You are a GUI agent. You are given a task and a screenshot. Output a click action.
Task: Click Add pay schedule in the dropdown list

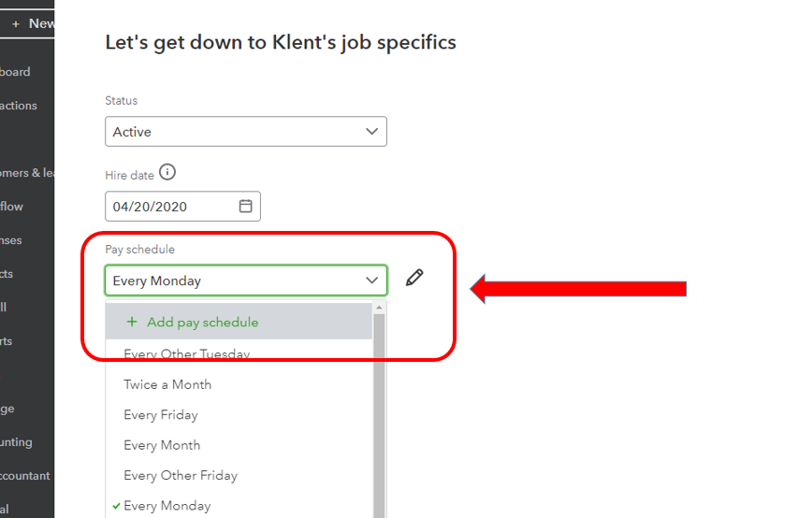pos(203,322)
